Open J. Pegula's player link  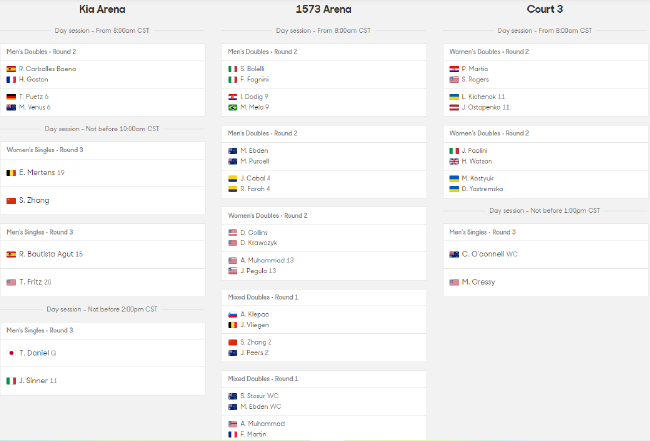click(254, 270)
